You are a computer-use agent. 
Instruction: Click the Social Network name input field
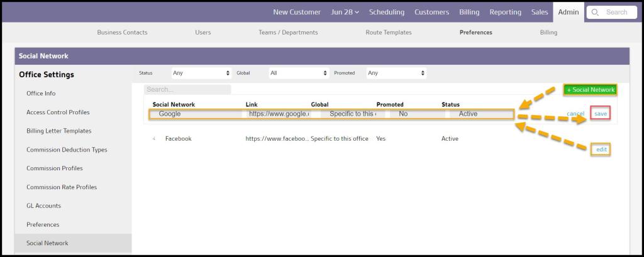tap(196, 114)
